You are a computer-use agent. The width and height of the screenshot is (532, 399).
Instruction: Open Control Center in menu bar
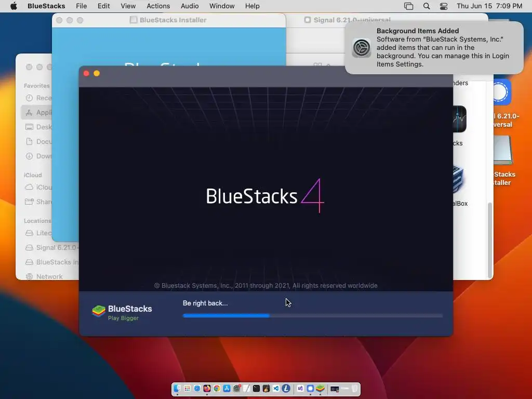(x=444, y=6)
